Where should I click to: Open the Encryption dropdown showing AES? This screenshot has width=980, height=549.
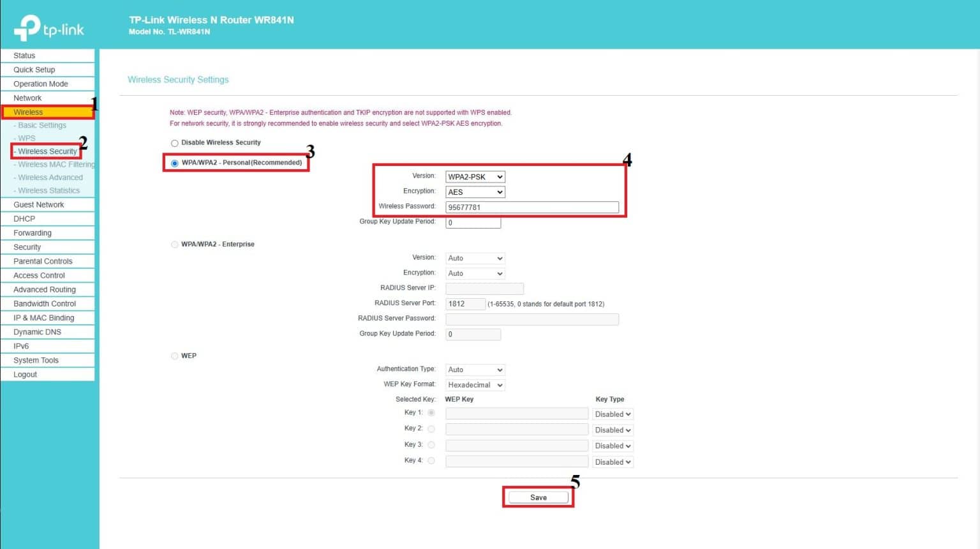tap(475, 192)
